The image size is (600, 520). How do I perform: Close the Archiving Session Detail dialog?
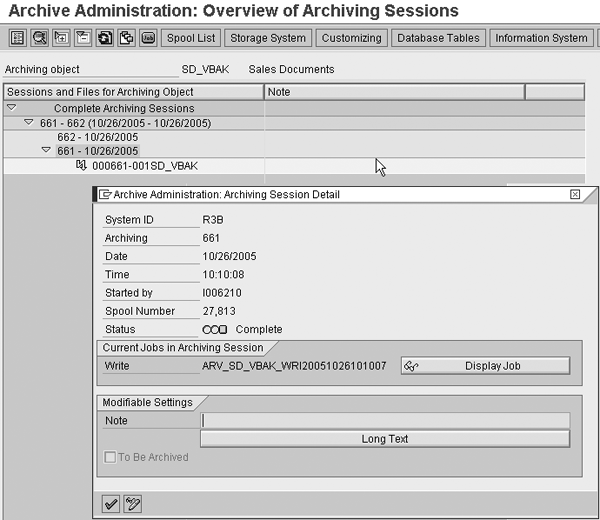[x=575, y=194]
